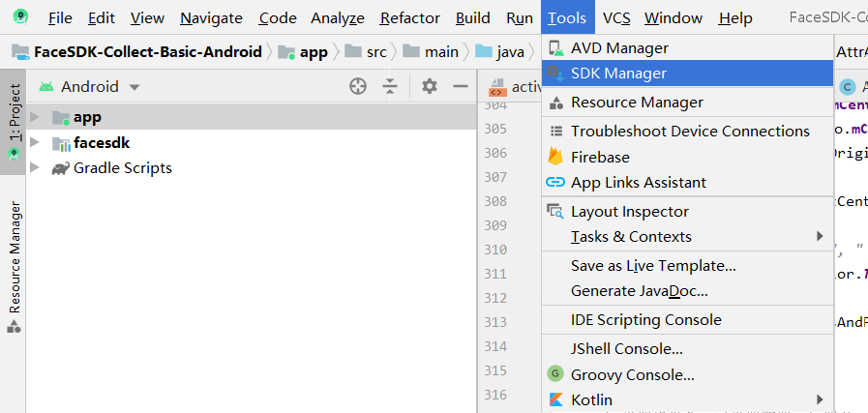Launch Groovy Console
Image resolution: width=868 pixels, height=413 pixels.
pyautogui.click(x=687, y=375)
